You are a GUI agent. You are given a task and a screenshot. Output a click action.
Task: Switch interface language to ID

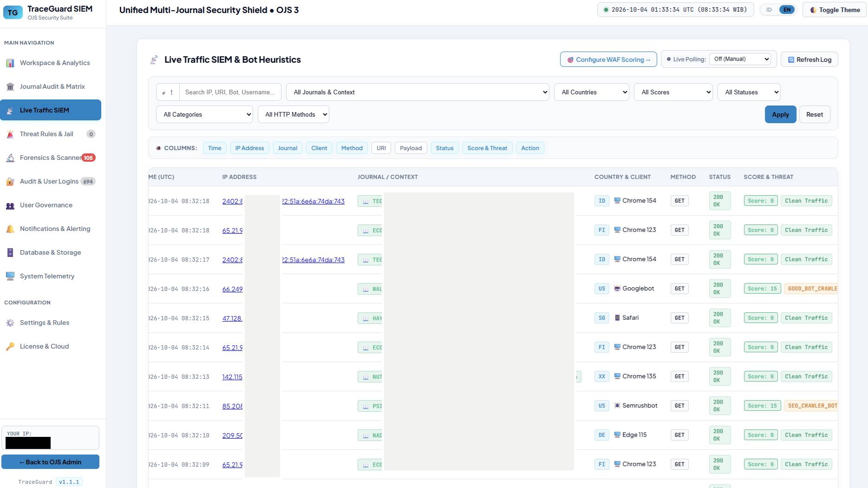point(769,10)
